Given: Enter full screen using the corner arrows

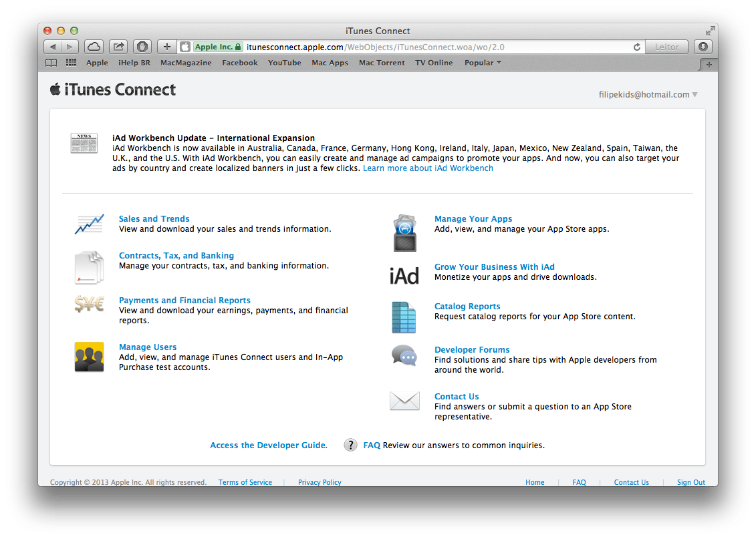Looking at the screenshot, I should (x=710, y=31).
